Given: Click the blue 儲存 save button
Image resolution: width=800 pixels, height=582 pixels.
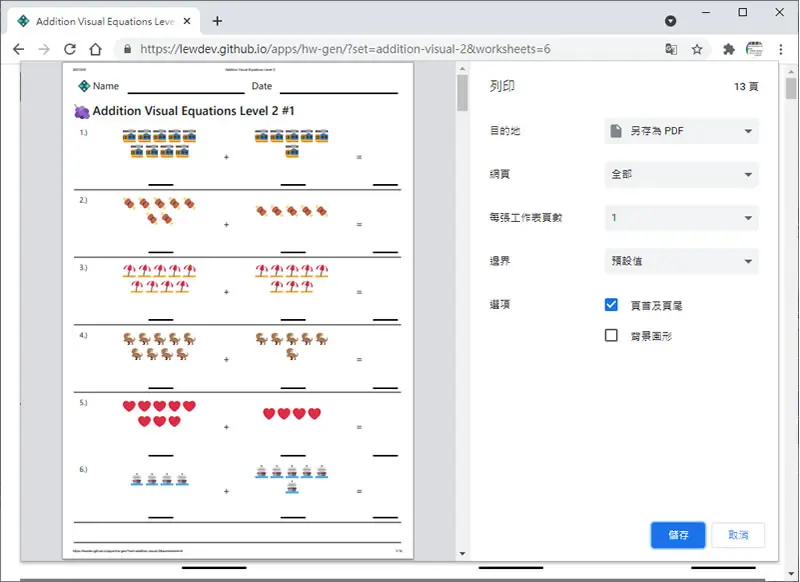Looking at the screenshot, I should [x=678, y=535].
